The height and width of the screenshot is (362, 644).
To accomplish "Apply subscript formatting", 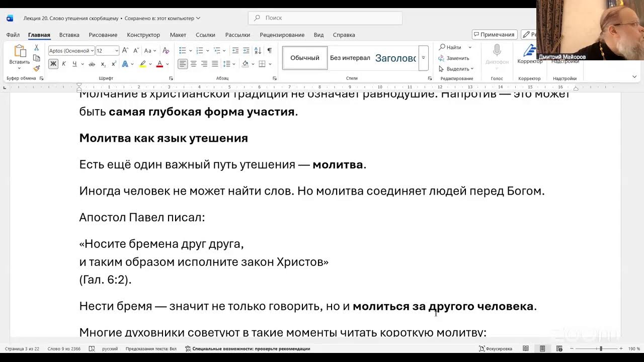I will point(103,64).
